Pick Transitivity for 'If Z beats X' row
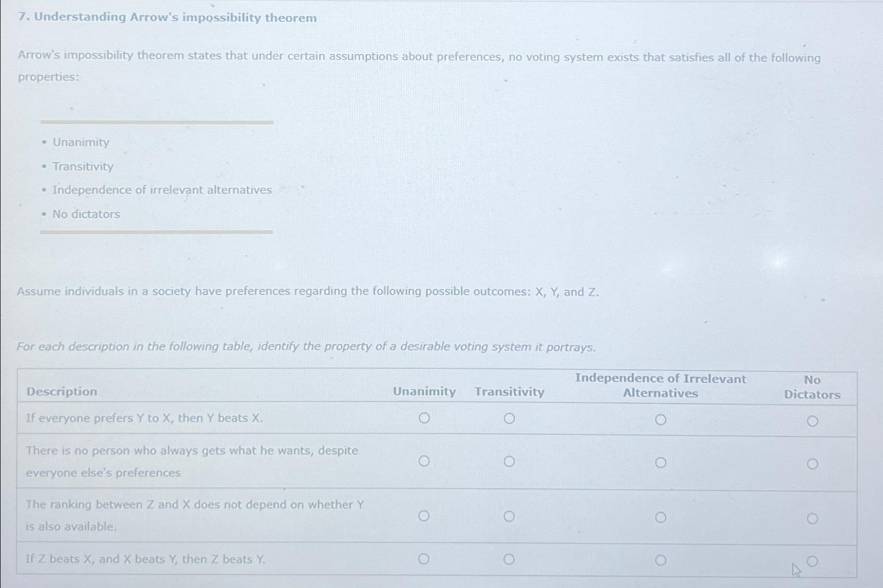 (509, 559)
